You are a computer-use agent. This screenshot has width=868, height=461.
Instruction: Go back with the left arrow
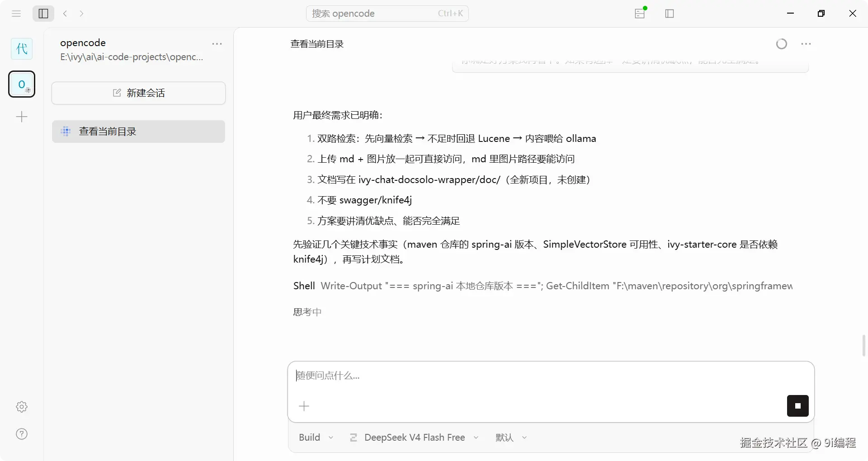point(65,14)
